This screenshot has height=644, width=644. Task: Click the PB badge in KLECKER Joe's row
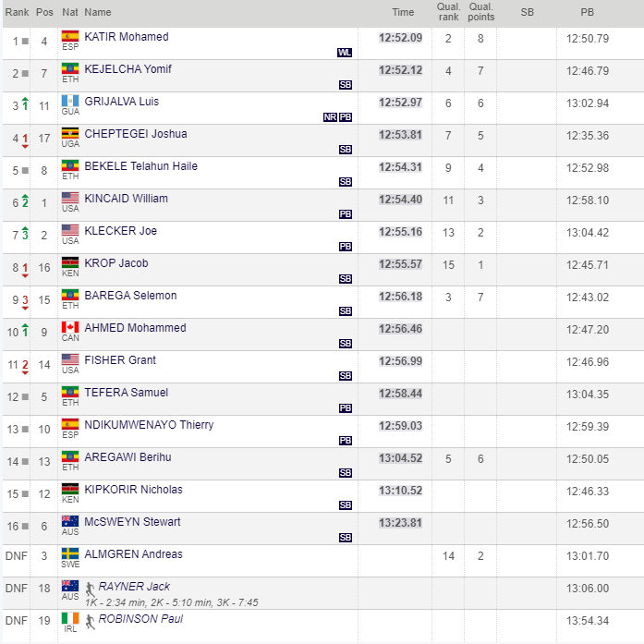pyautogui.click(x=346, y=247)
